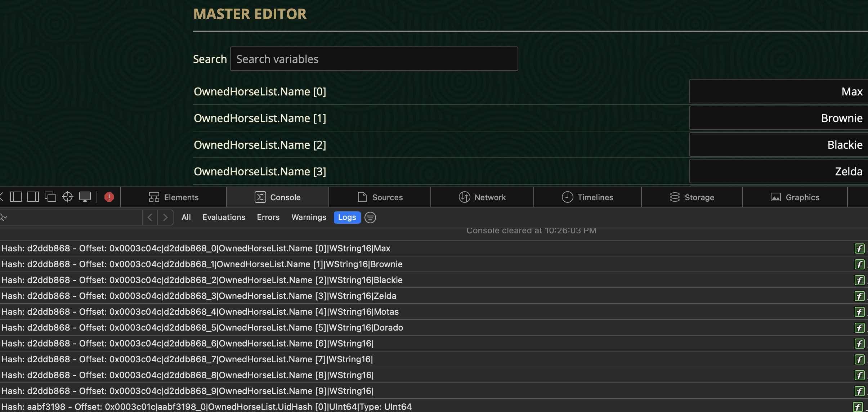Dock the inspector to the bottom
Viewport: 868px width, 412px height.
[x=17, y=197]
